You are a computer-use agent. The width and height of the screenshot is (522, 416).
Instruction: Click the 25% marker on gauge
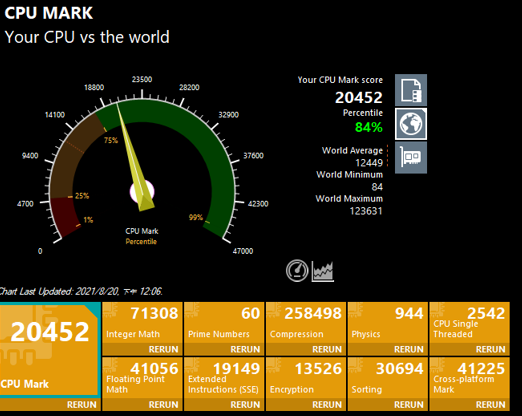click(82, 196)
